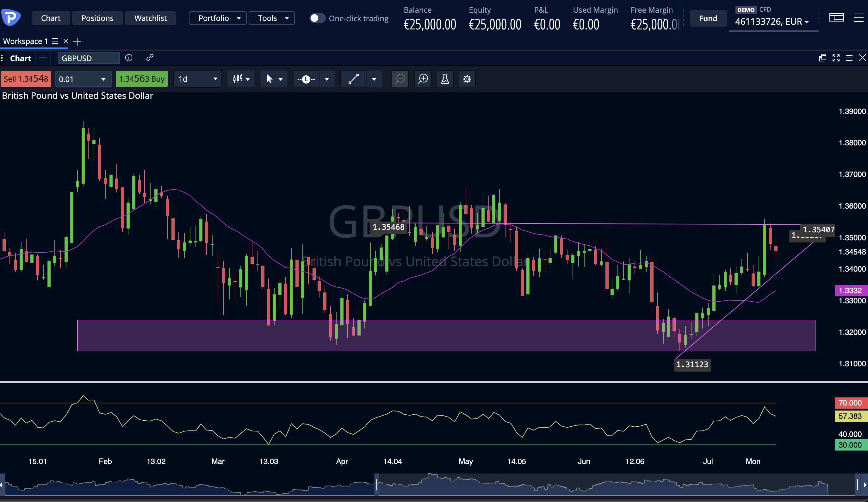This screenshot has width=868, height=502.
Task: Click 1.34563 Buy button
Action: coord(142,79)
